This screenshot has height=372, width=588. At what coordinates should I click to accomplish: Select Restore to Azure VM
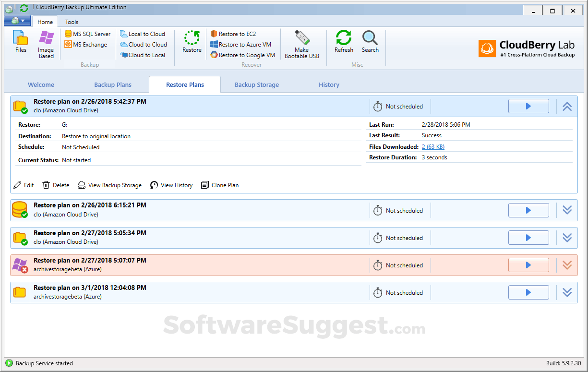point(240,45)
